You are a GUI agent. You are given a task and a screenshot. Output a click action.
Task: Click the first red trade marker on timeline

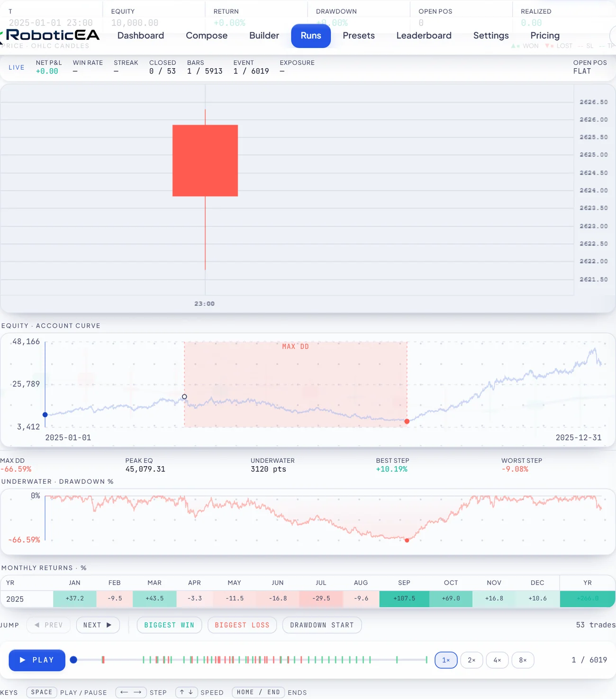point(103,660)
